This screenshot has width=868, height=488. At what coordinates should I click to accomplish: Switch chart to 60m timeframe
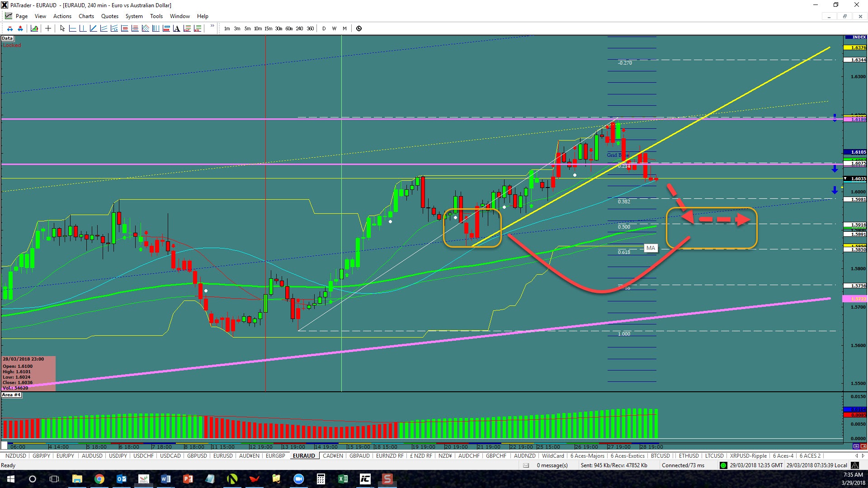click(289, 28)
